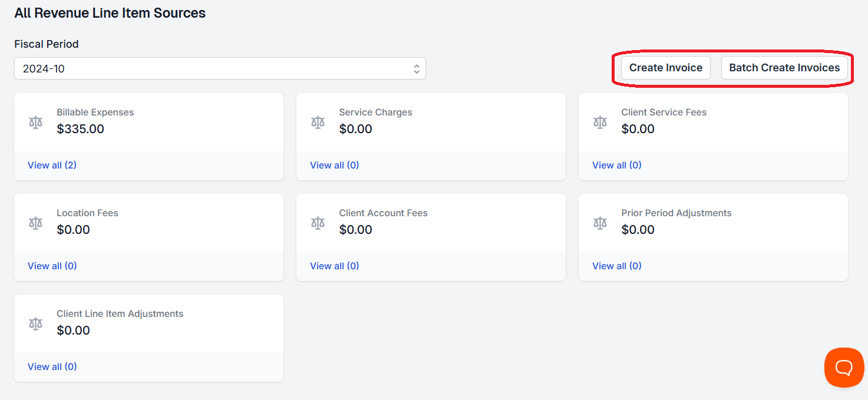Image resolution: width=868 pixels, height=400 pixels.
Task: View all Location Fees items
Action: tap(52, 266)
